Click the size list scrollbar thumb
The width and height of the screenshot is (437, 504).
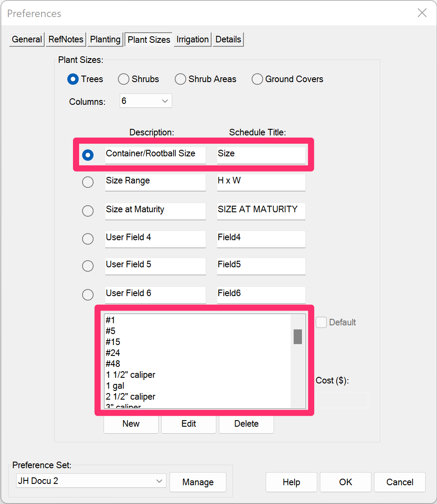pos(298,337)
